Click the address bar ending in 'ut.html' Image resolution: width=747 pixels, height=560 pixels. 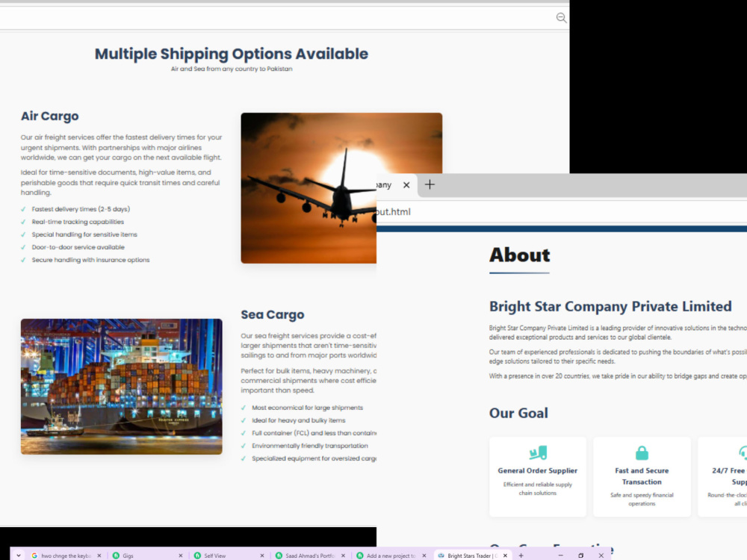click(562, 211)
